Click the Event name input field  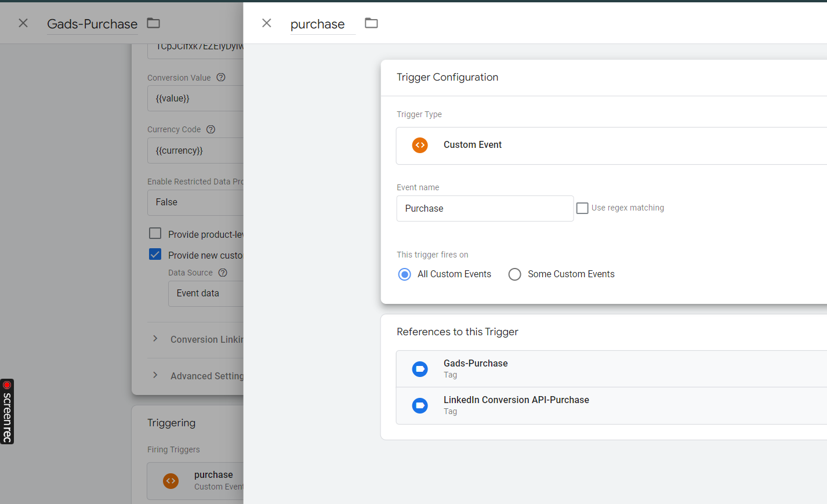pyautogui.click(x=485, y=209)
